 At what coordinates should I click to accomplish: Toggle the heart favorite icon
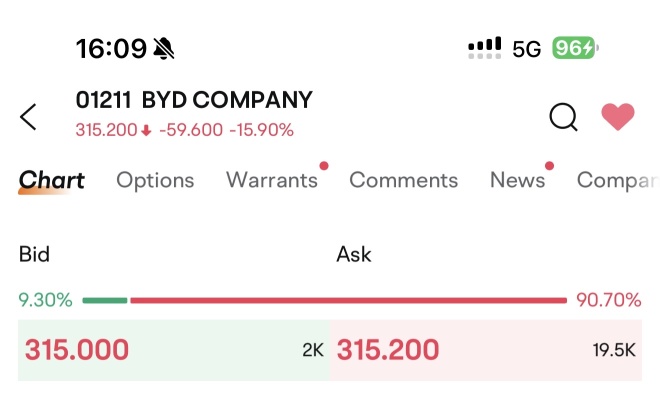(x=618, y=117)
